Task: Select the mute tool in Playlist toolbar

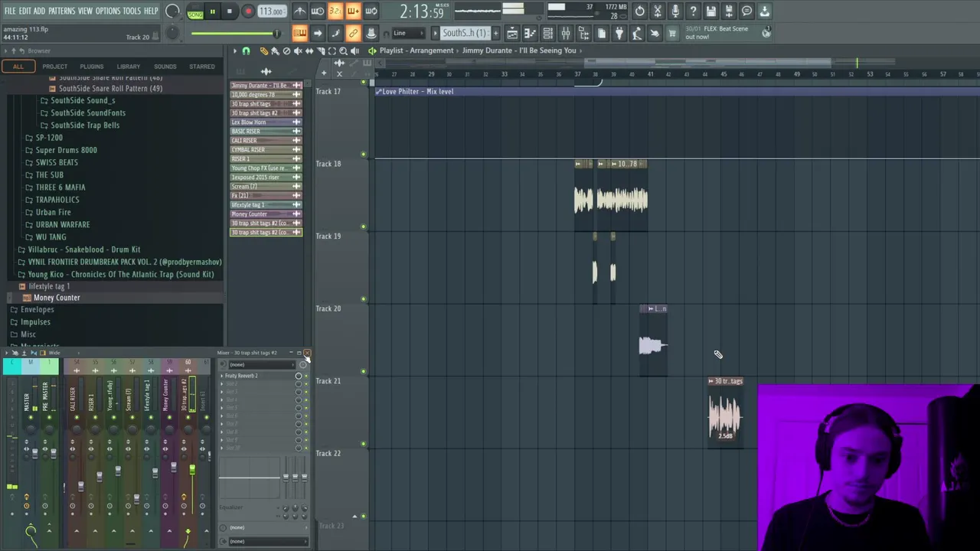Action: 298,51
